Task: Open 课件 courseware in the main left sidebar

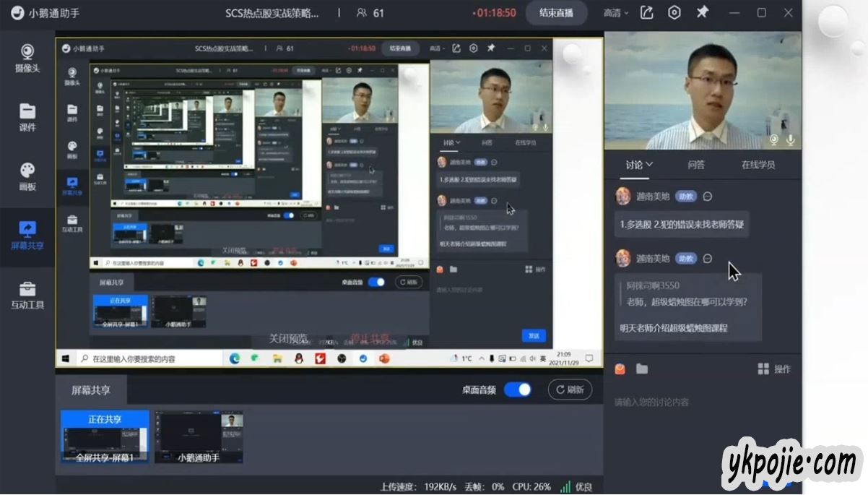Action: click(x=27, y=117)
